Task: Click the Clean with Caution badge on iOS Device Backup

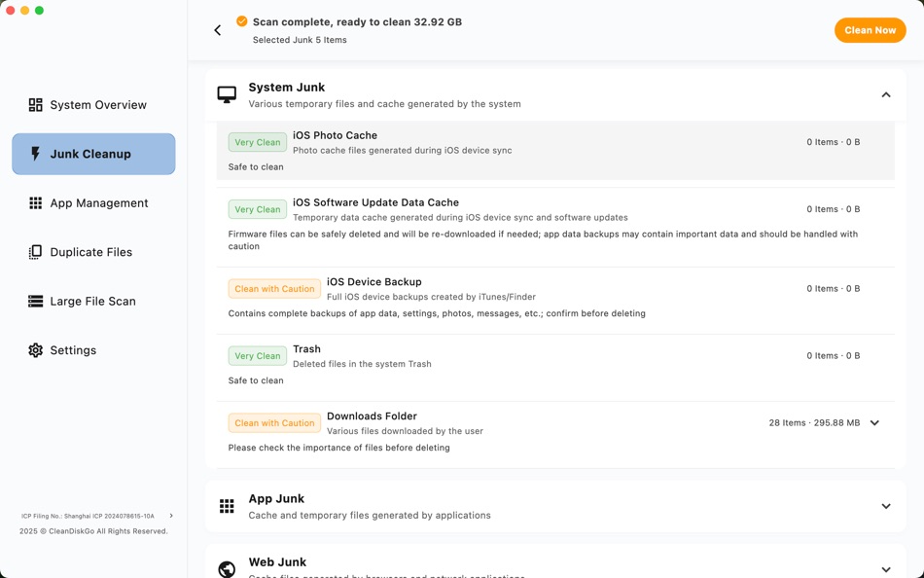Action: (274, 288)
